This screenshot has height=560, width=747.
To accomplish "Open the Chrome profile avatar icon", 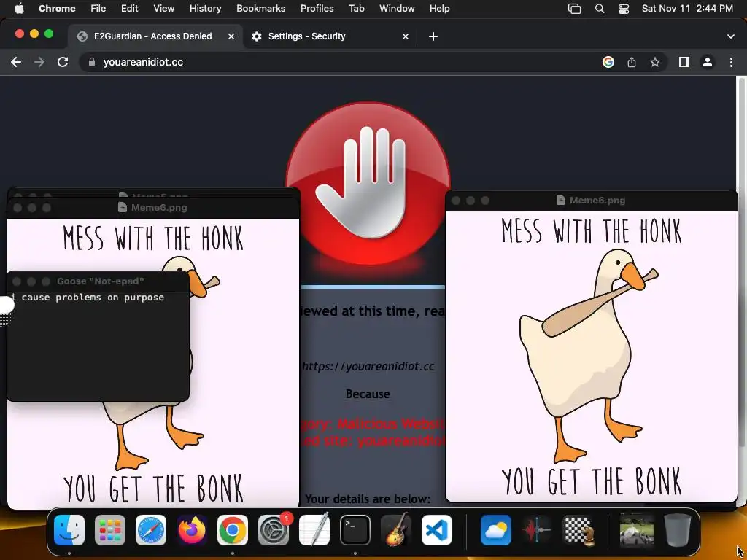I will [x=708, y=62].
